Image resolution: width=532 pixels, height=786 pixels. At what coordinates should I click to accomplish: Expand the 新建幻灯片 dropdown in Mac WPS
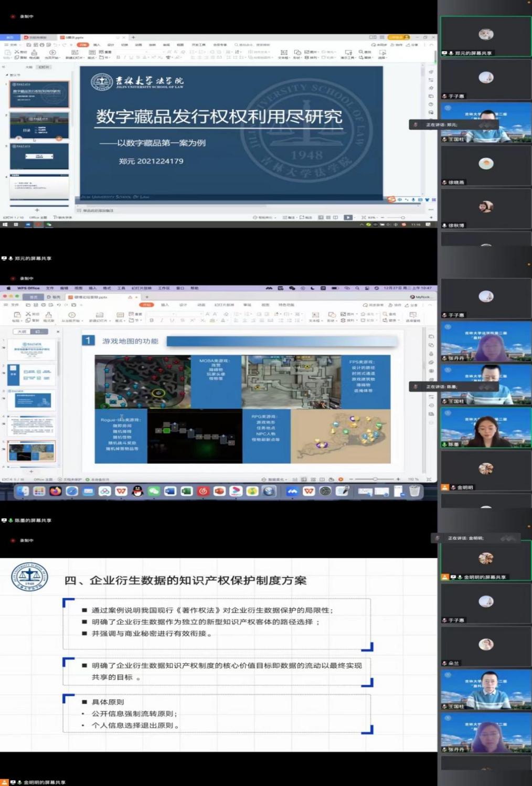[x=99, y=321]
